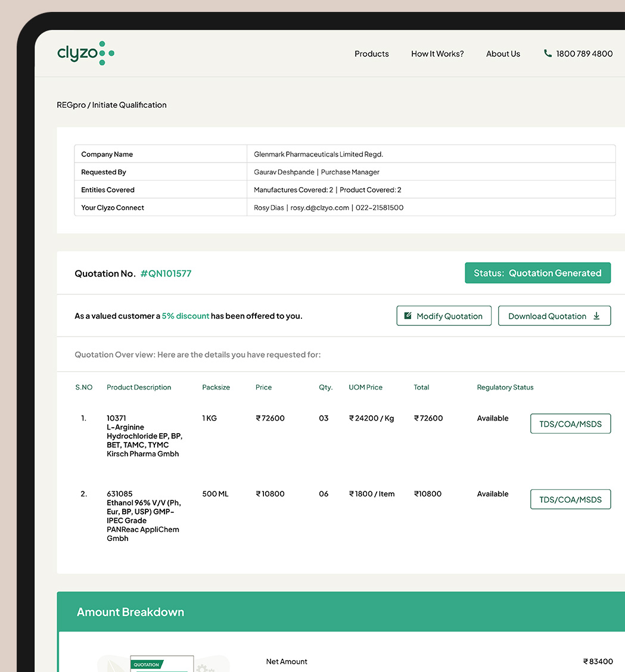This screenshot has width=625, height=672.
Task: Click the Packsize column header
Action: coord(216,387)
